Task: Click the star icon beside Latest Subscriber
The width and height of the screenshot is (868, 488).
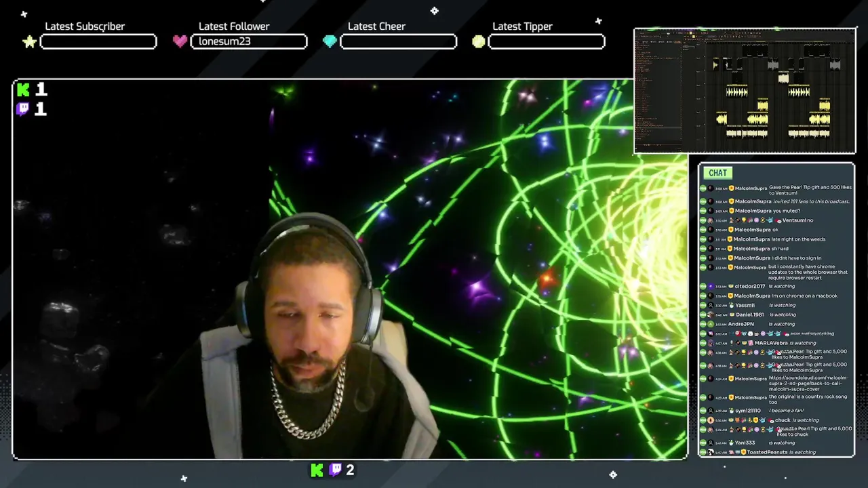Action: coord(29,41)
